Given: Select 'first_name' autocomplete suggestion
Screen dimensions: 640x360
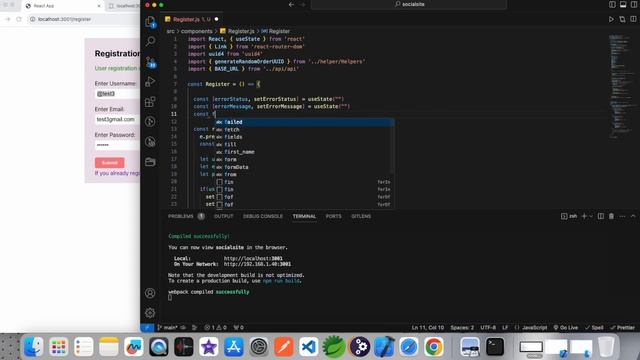Looking at the screenshot, I should [x=304, y=152].
